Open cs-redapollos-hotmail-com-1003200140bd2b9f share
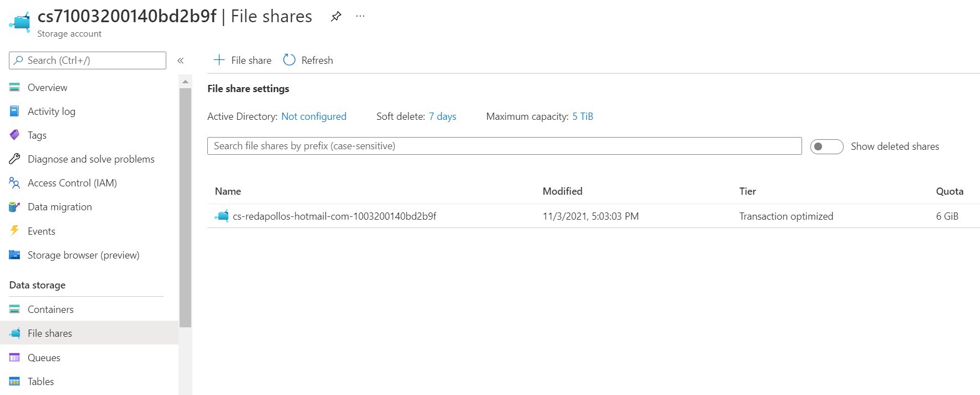Image resolution: width=980 pixels, height=395 pixels. point(334,216)
